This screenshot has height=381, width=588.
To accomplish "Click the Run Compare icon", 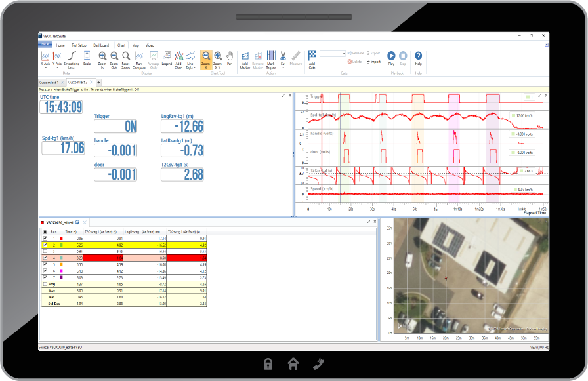I will [139, 57].
